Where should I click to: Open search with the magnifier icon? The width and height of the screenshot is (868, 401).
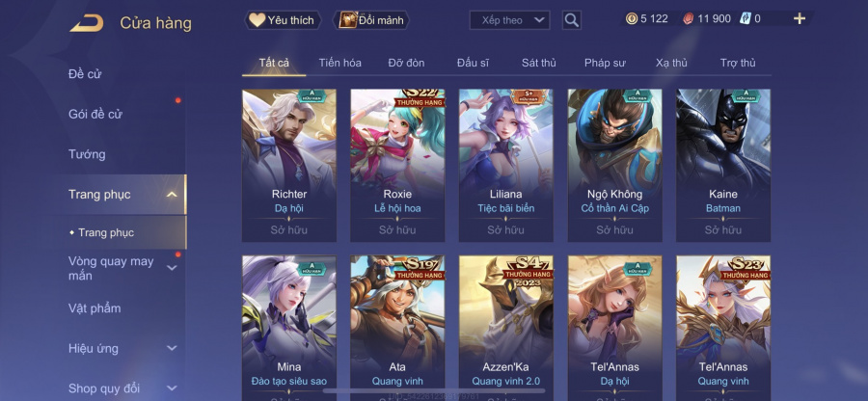point(571,20)
